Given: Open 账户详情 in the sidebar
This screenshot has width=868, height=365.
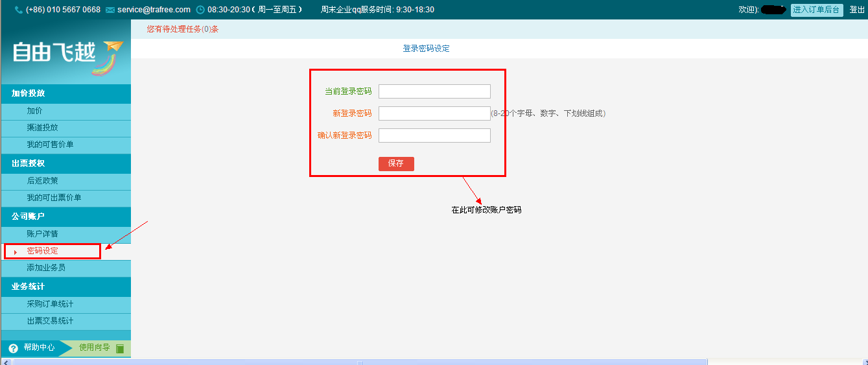Looking at the screenshot, I should (42, 234).
